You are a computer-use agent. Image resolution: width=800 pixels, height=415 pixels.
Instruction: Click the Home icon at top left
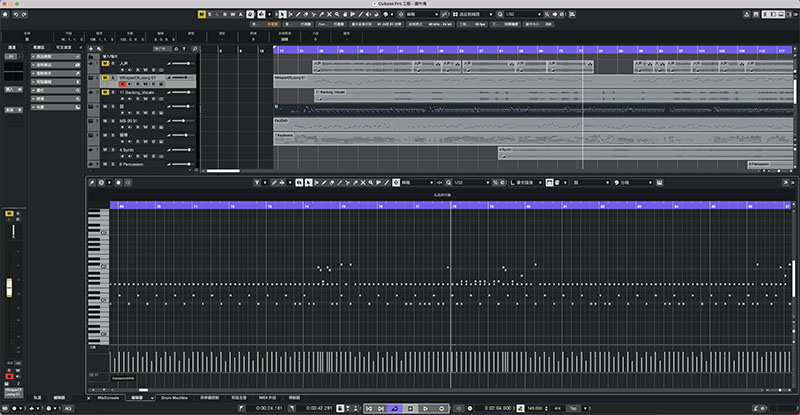point(6,14)
